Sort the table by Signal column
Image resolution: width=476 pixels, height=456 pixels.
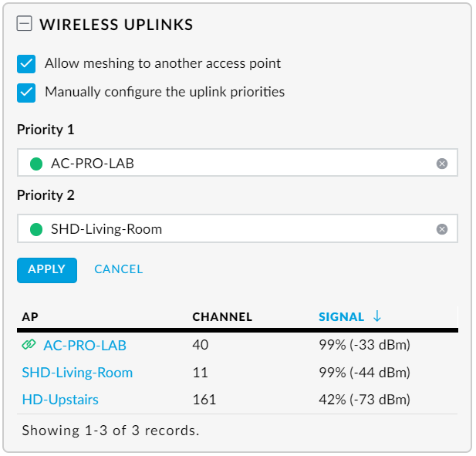tap(341, 317)
